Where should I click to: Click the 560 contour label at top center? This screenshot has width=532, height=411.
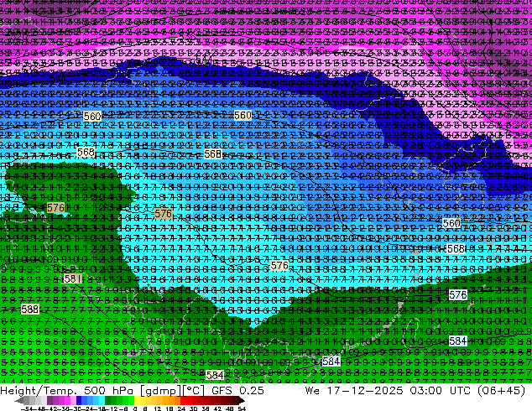243,115
